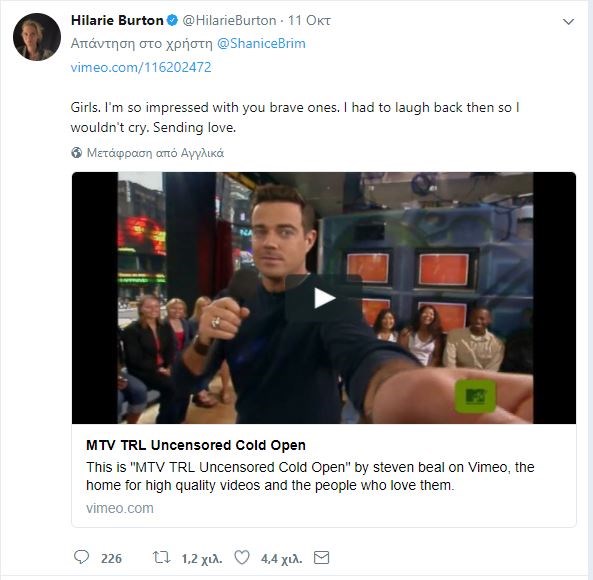Click the globe translate icon

[x=76, y=153]
